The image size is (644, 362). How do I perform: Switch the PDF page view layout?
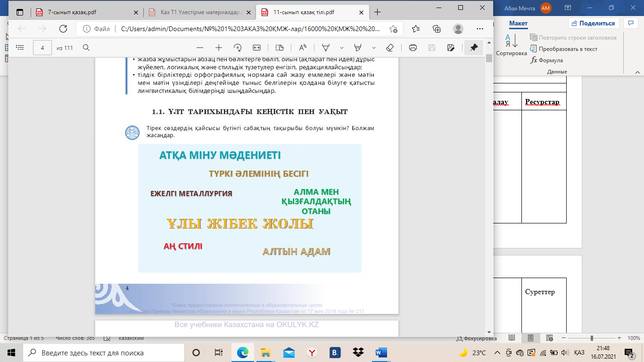pos(280,48)
